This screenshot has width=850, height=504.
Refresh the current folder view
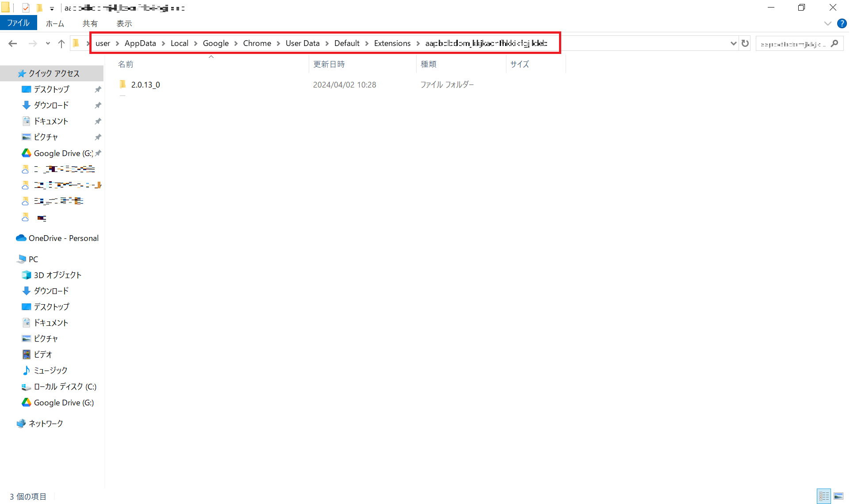click(745, 43)
